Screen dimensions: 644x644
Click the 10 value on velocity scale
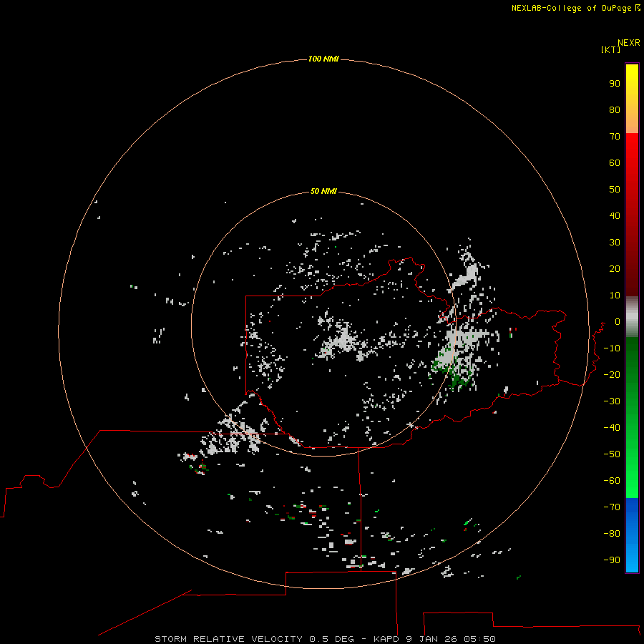coord(615,296)
